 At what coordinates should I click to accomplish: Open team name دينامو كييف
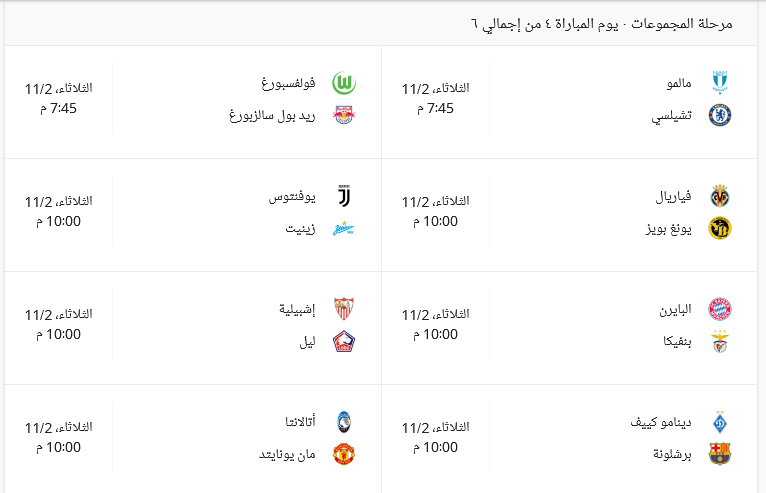(x=660, y=422)
